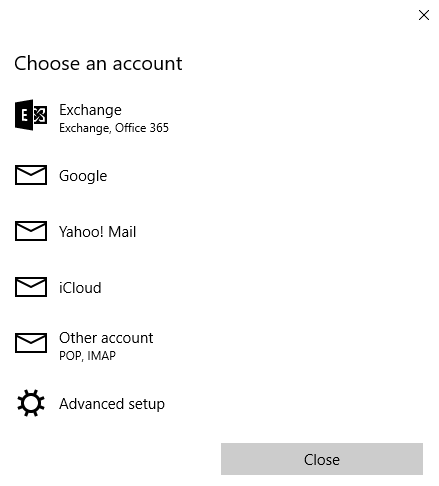
Task: Click the envelope icon beside Yahoo! Mail
Action: pyautogui.click(x=31, y=231)
